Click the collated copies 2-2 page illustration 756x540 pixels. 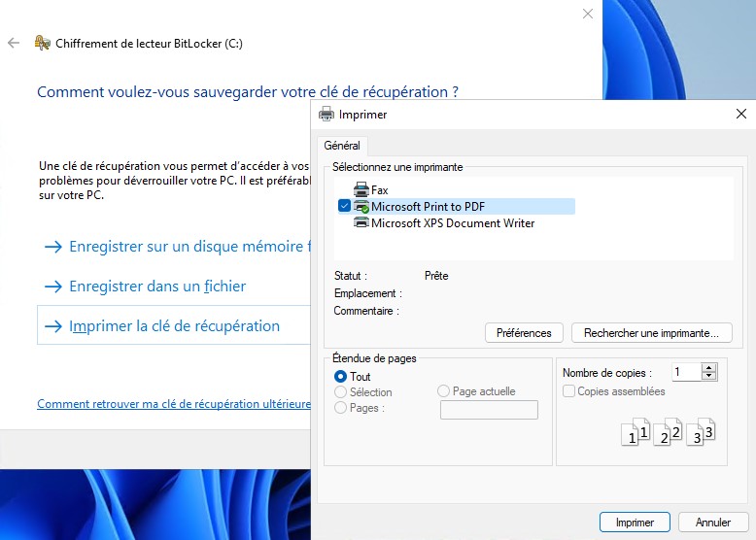pos(668,431)
